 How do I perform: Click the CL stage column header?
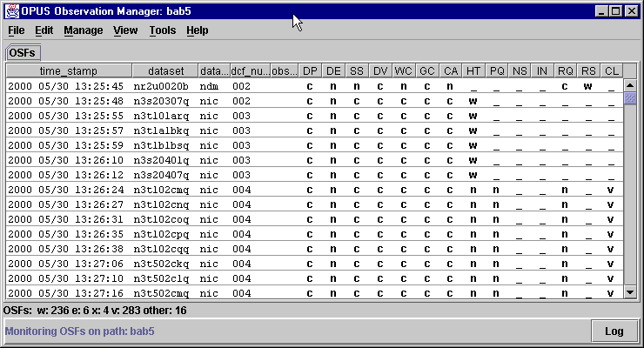[x=611, y=70]
